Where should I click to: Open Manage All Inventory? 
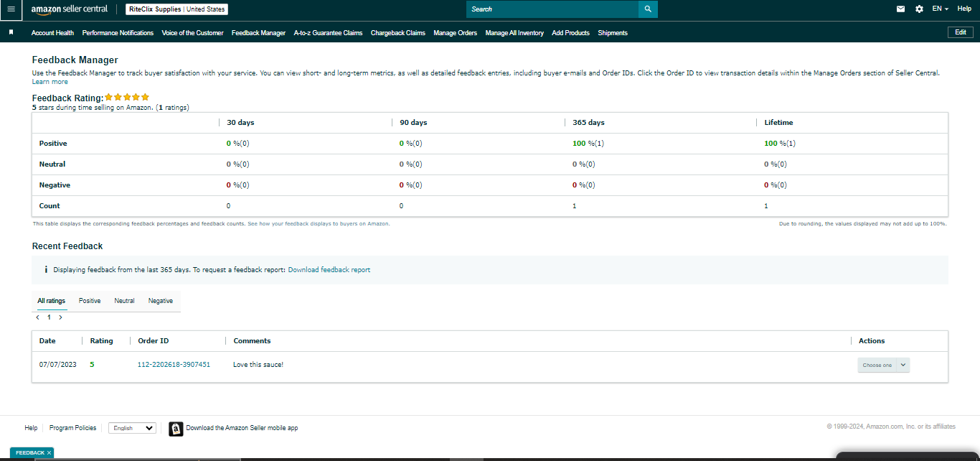(x=514, y=33)
